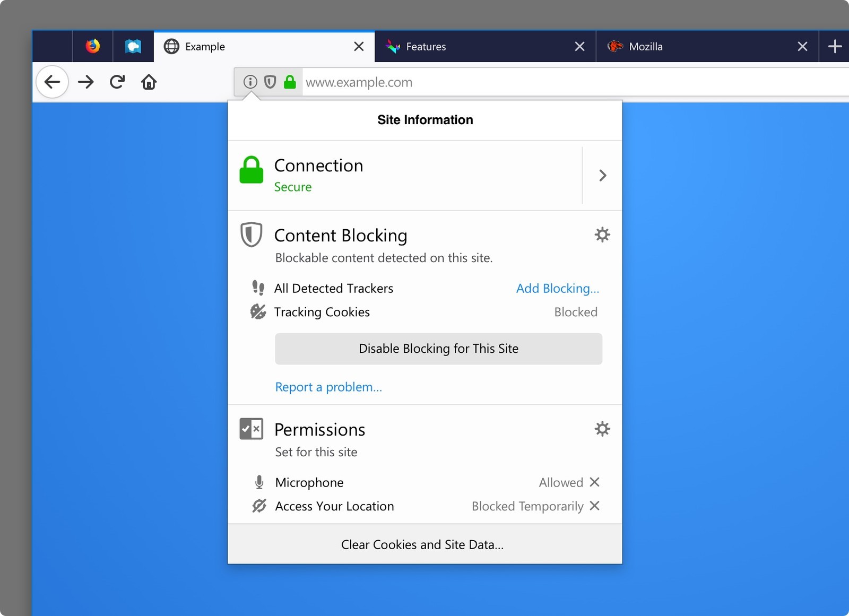This screenshot has width=849, height=616.
Task: Reload the current page
Action: tap(117, 82)
